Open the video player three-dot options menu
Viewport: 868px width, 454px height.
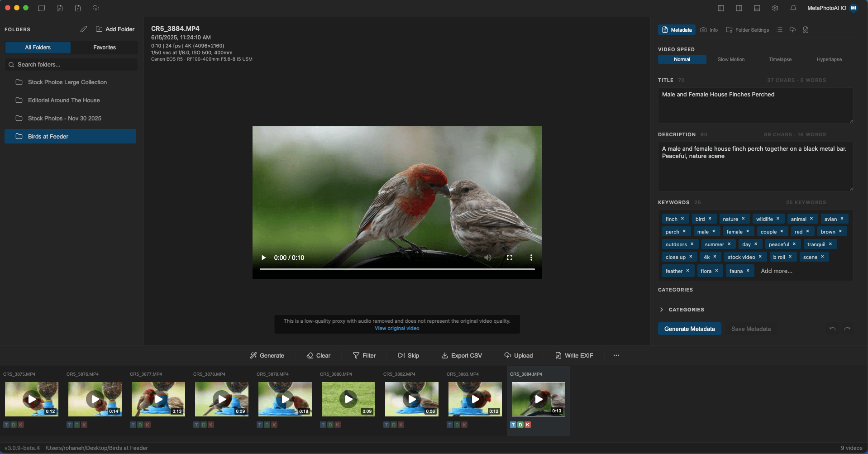point(531,258)
